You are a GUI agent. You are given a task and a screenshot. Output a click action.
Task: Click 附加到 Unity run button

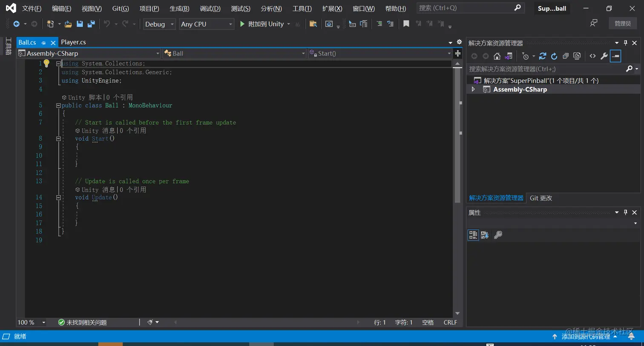[x=261, y=24]
